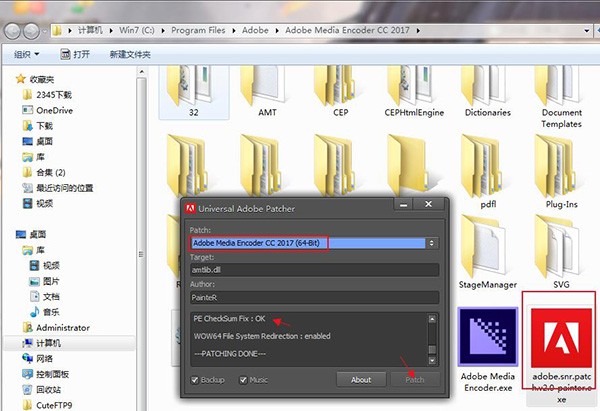
Task: Click the PATCHING DONE log line
Action: coord(230,354)
